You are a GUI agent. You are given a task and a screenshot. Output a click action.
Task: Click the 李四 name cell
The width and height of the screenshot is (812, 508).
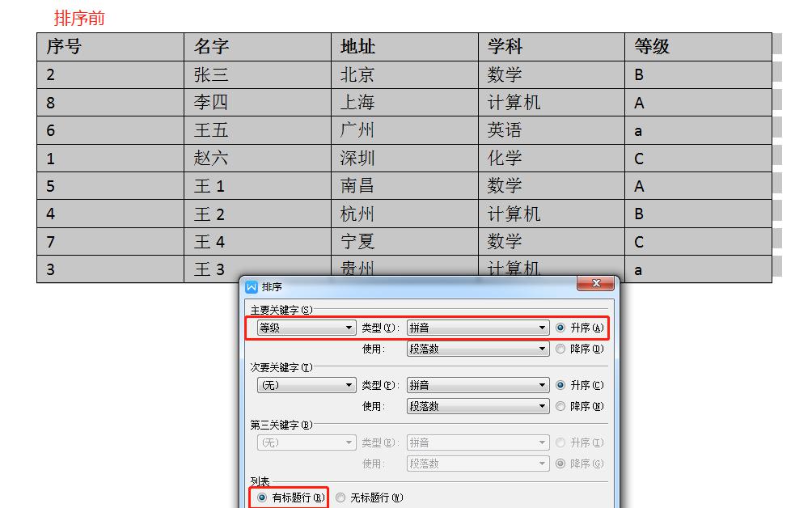(x=257, y=103)
